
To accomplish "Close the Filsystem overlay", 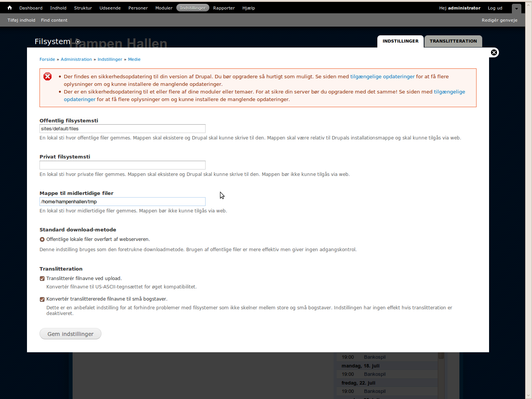I will coord(494,52).
